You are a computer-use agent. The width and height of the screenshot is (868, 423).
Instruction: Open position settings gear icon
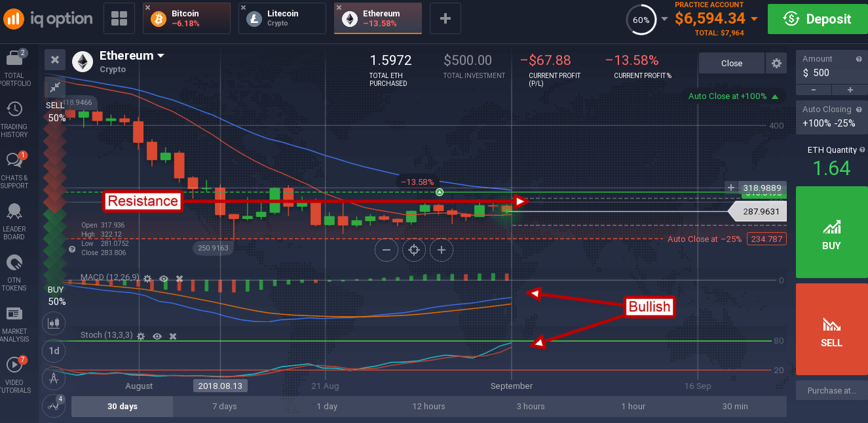(776, 64)
